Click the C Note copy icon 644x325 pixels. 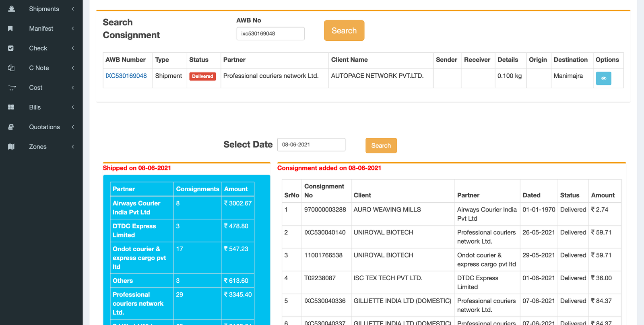tap(11, 68)
